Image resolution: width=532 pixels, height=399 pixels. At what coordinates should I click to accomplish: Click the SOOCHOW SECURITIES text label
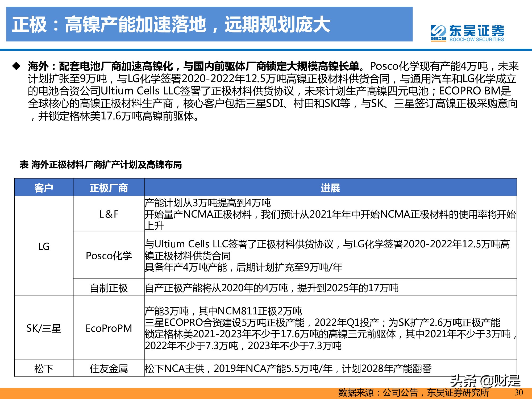click(x=476, y=40)
